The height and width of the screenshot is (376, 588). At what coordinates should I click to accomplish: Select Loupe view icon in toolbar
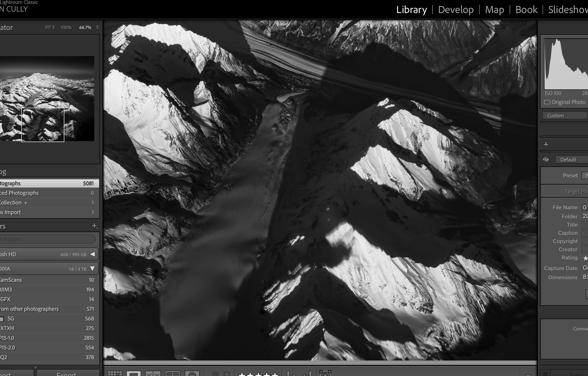click(133, 373)
